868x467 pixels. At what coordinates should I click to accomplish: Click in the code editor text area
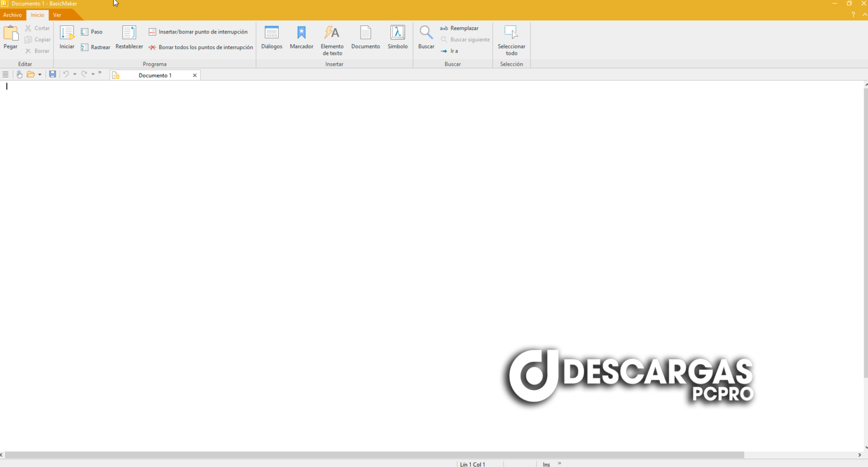tap(432, 266)
